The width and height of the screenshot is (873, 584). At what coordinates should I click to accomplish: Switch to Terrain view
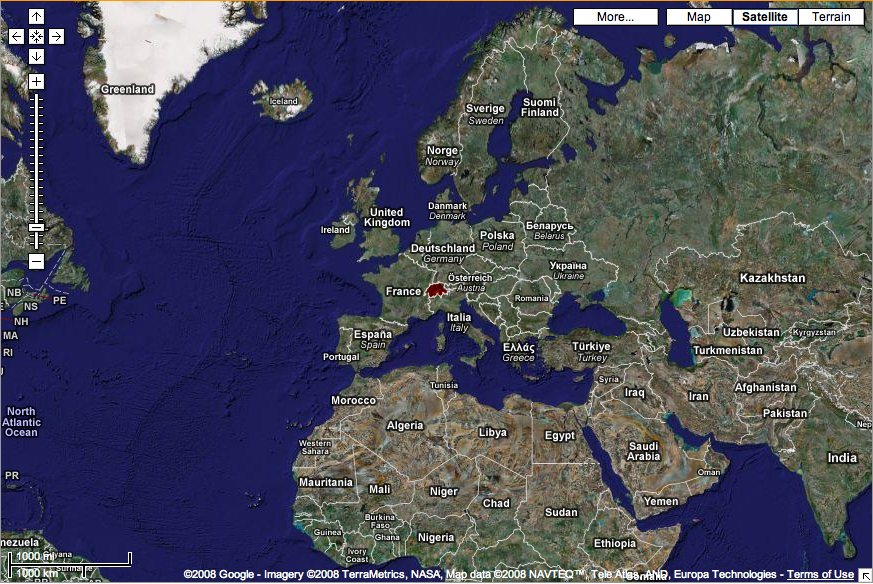pos(831,17)
